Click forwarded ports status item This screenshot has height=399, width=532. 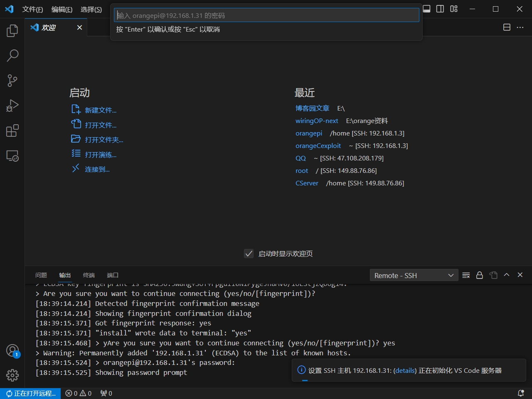pos(106,393)
